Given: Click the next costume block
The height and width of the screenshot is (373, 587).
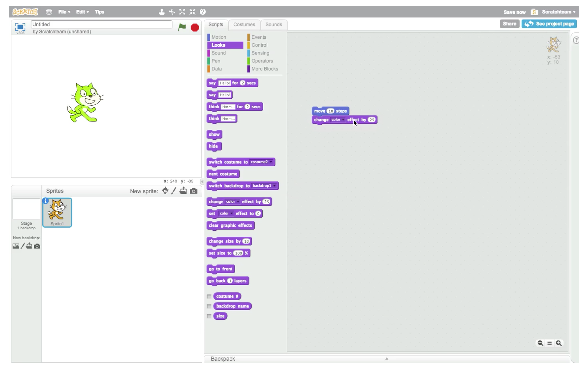Looking at the screenshot, I should click(223, 174).
